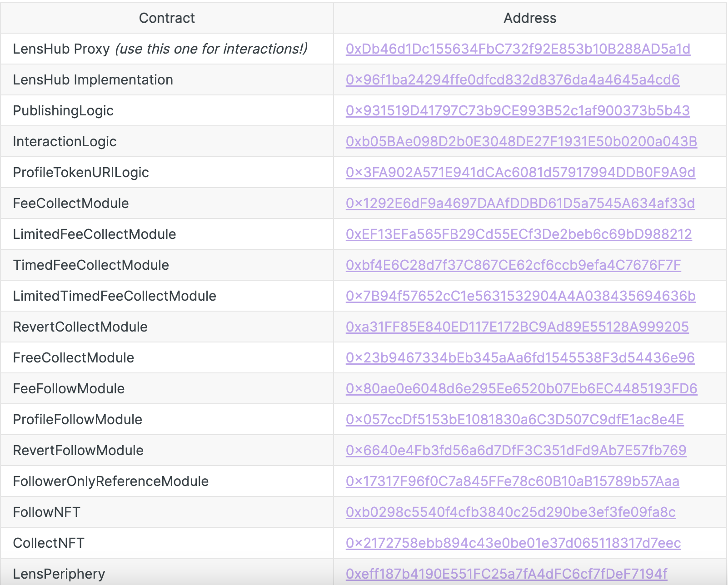This screenshot has width=728, height=585.
Task: Follow the FreeCollectModule address link
Action: pos(520,358)
